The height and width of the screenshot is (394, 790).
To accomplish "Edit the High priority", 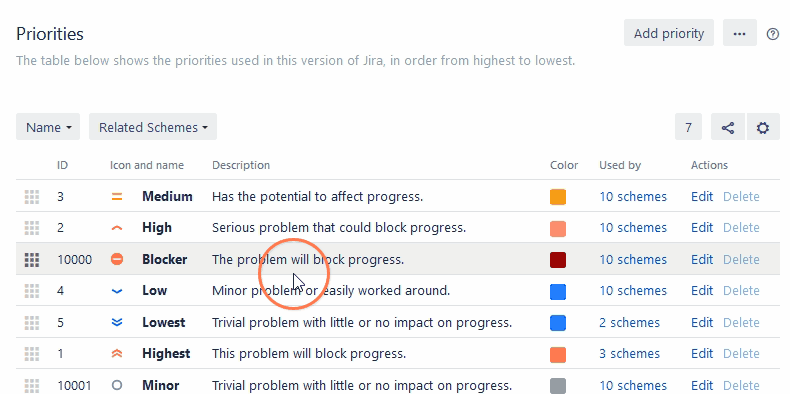I will tap(702, 228).
